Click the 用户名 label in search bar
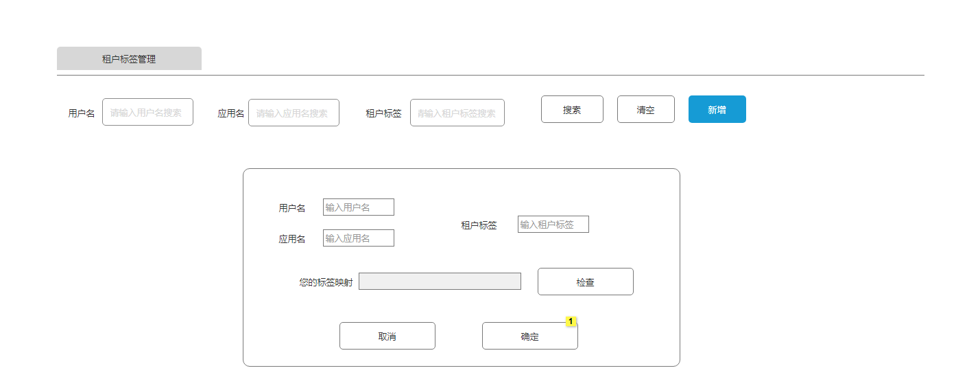The height and width of the screenshot is (377, 980). click(x=82, y=113)
